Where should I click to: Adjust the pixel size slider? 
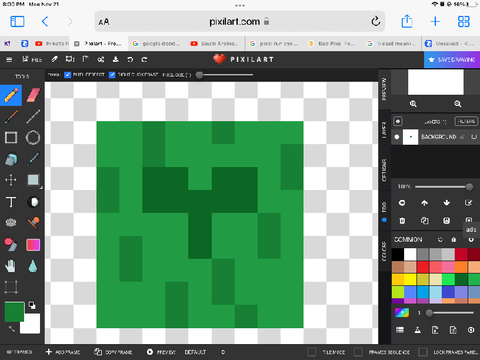225,75
